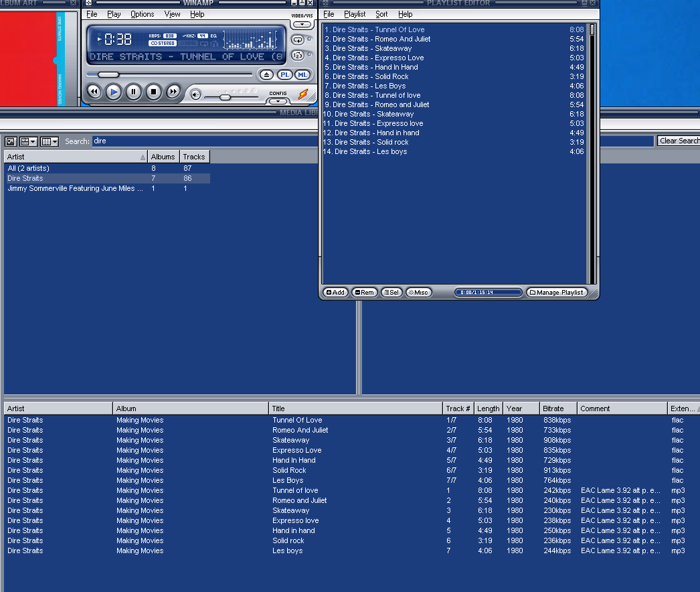
Task: Click the Manage Playlist button
Action: click(x=557, y=292)
